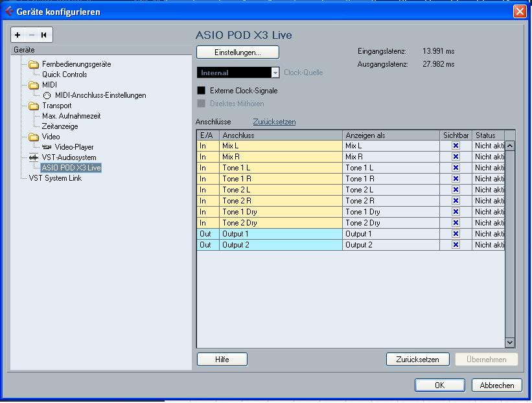Select Fernbedienungsgeräte tree item
The width and height of the screenshot is (532, 403).
[x=76, y=64]
